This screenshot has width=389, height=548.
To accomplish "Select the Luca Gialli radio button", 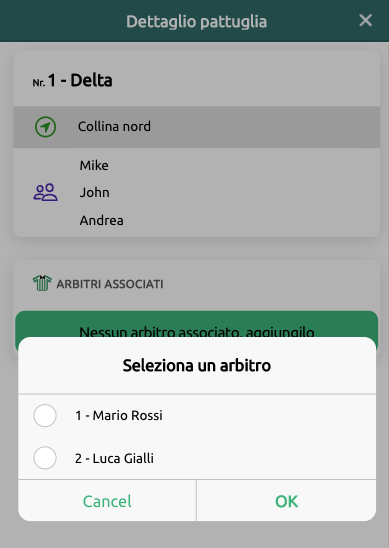I will tap(45, 458).
